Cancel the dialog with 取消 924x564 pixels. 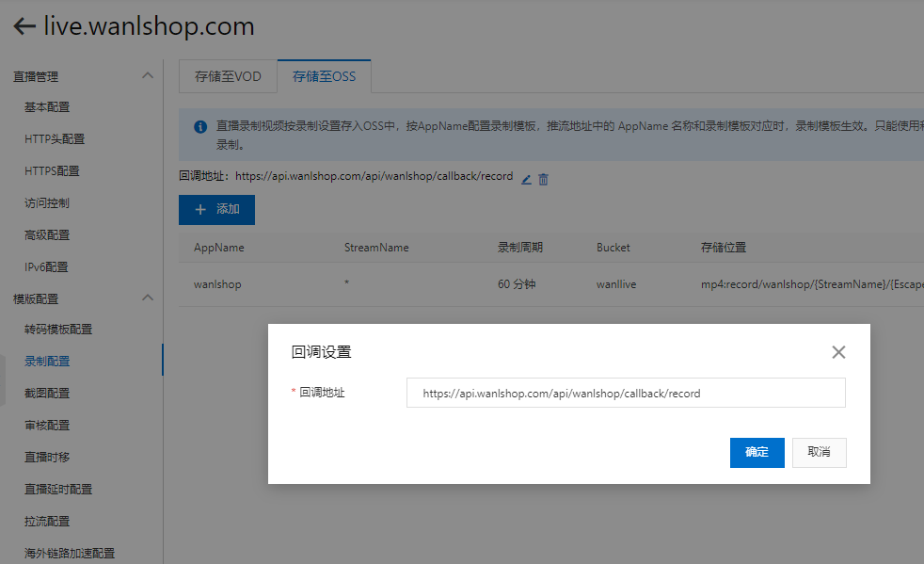coord(820,453)
